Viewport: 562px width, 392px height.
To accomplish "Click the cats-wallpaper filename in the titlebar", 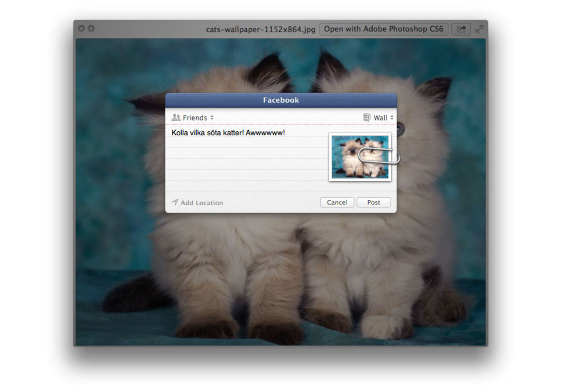I will coord(259,29).
